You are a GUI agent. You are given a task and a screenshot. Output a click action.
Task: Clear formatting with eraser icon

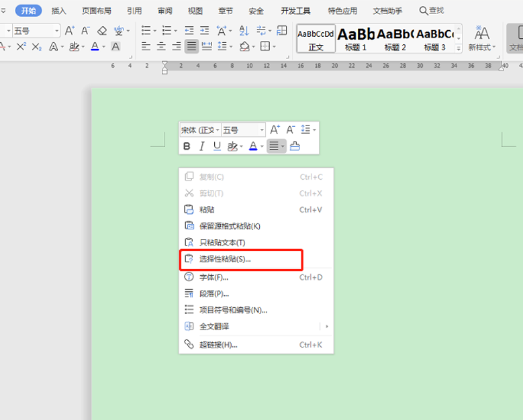[102, 31]
